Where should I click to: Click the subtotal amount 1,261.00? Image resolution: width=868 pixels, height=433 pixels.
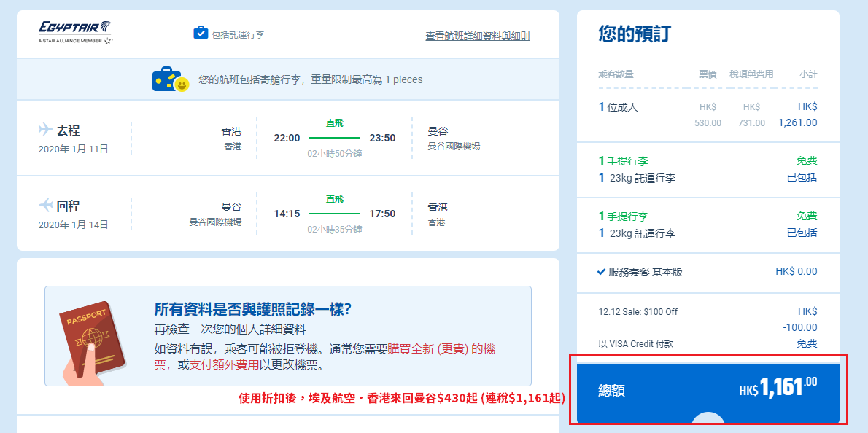click(798, 122)
